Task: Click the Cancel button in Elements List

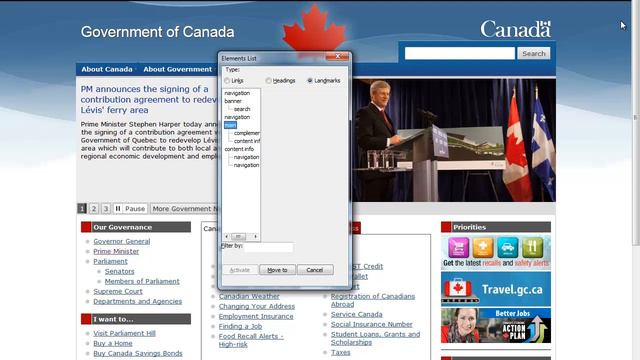Action: pos(315,270)
